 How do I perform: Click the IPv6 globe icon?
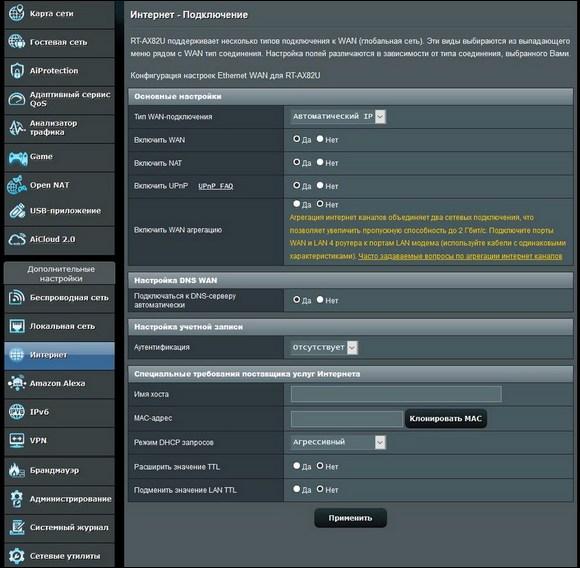(x=17, y=412)
